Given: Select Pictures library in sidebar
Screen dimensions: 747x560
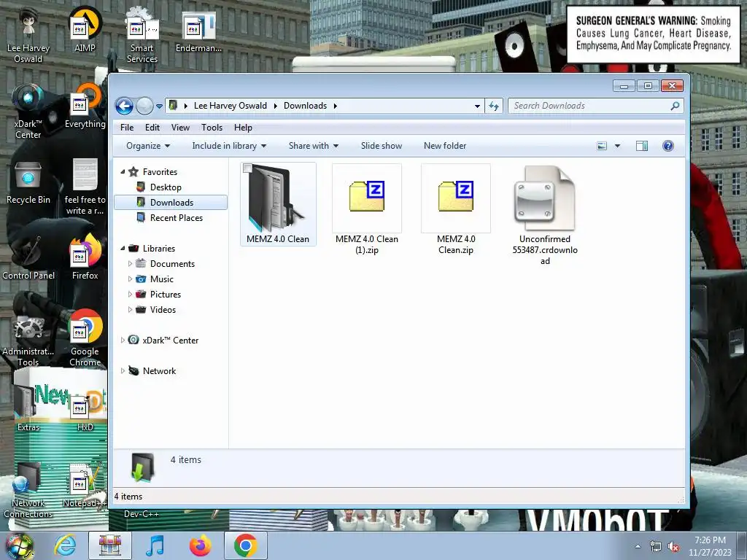Looking at the screenshot, I should (166, 294).
